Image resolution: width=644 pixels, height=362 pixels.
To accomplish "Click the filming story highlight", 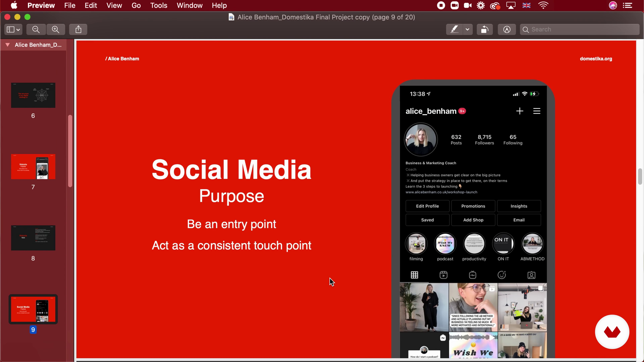I will click(x=416, y=244).
